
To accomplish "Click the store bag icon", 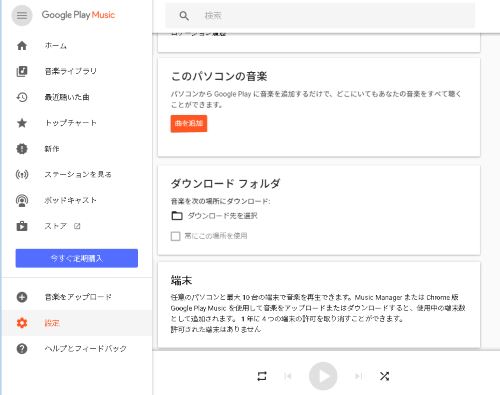I will coord(22,226).
